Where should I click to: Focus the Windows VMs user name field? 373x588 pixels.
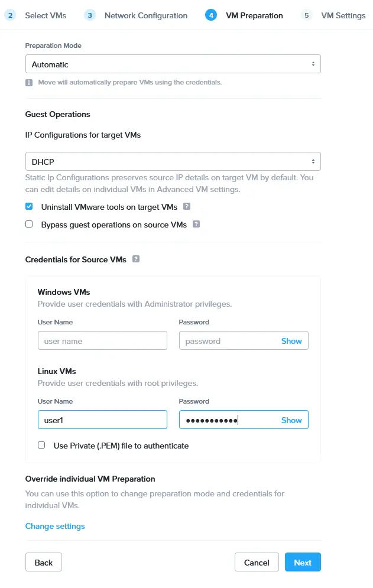tap(102, 340)
